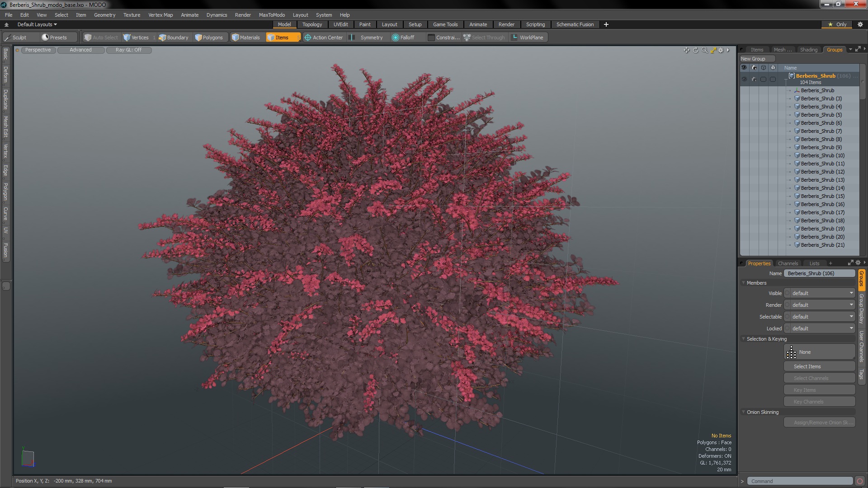The height and width of the screenshot is (488, 868).
Task: Toggle render camera for Berberis_Shrub group
Action: [754, 79]
